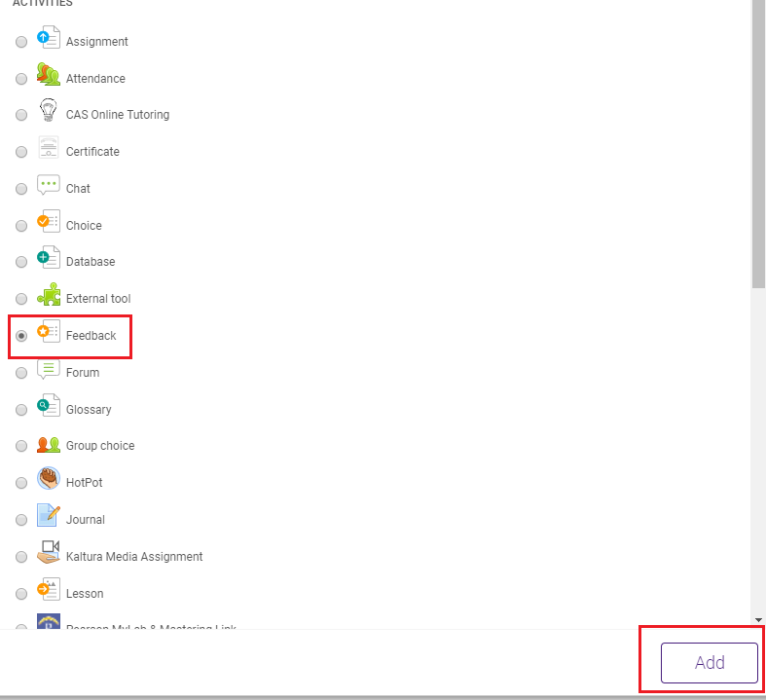The height and width of the screenshot is (700, 766).
Task: Click the Database label text
Action: point(91,262)
